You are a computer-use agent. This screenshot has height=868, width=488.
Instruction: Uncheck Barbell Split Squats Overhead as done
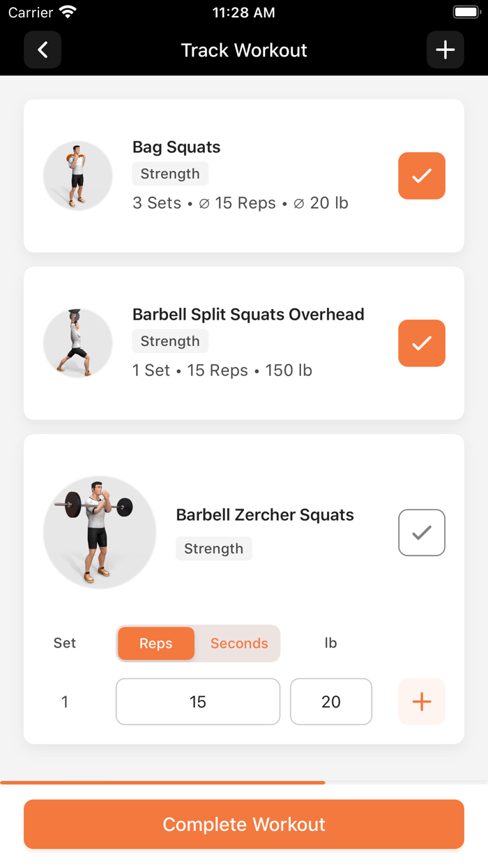pos(421,343)
